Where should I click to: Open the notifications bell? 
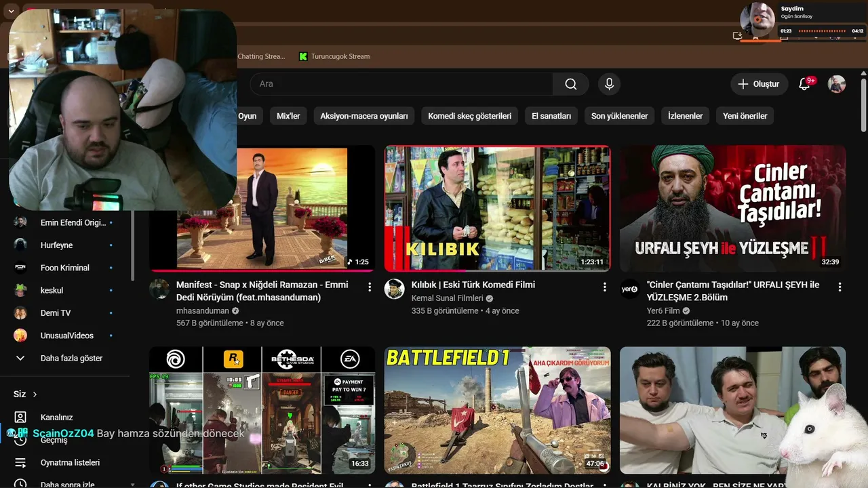pos(805,84)
